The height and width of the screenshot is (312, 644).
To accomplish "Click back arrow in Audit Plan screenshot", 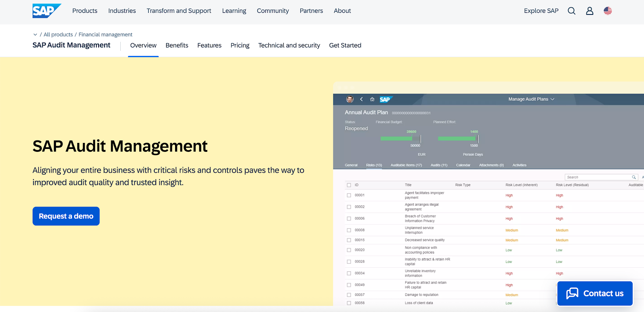I will tap(361, 99).
